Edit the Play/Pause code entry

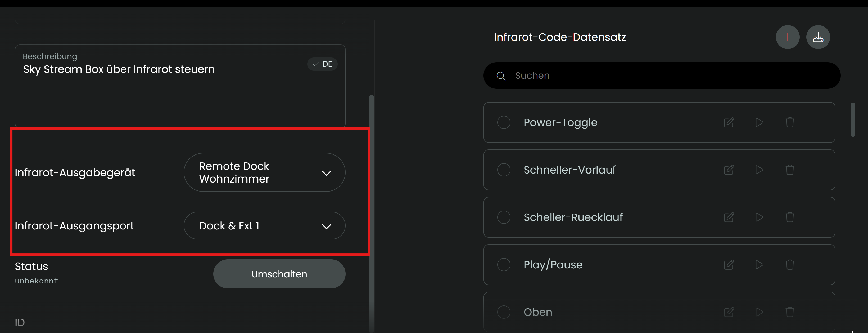(x=729, y=264)
